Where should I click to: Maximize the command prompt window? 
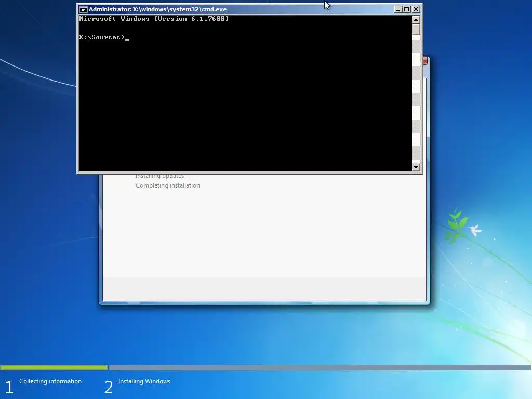(406, 9)
